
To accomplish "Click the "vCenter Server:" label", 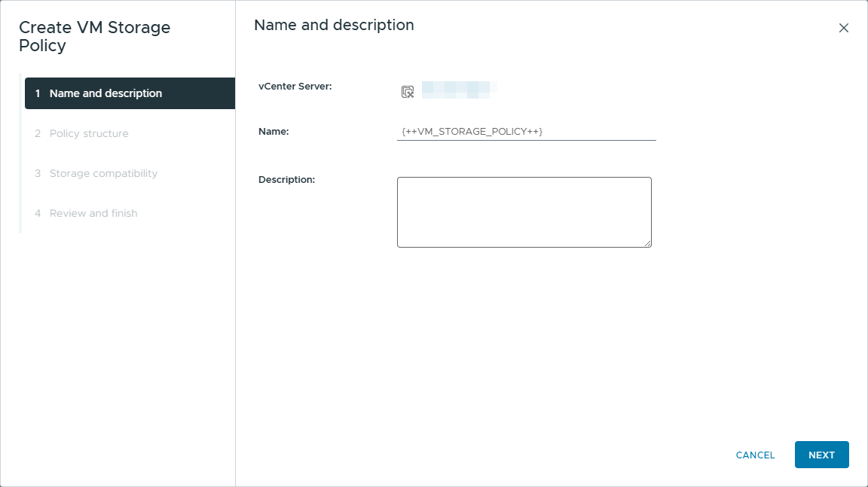I will [295, 87].
